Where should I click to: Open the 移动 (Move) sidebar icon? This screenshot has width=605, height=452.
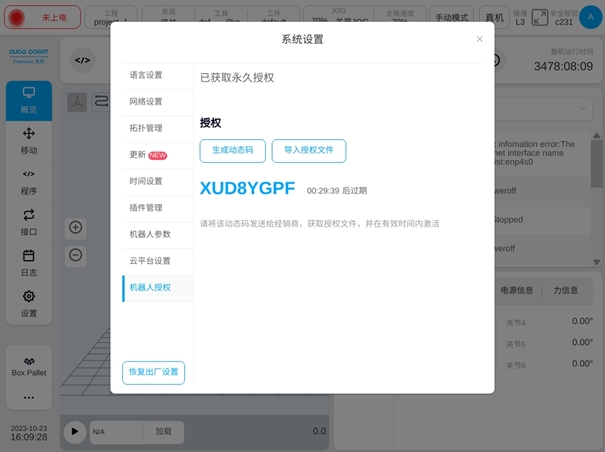(x=29, y=141)
